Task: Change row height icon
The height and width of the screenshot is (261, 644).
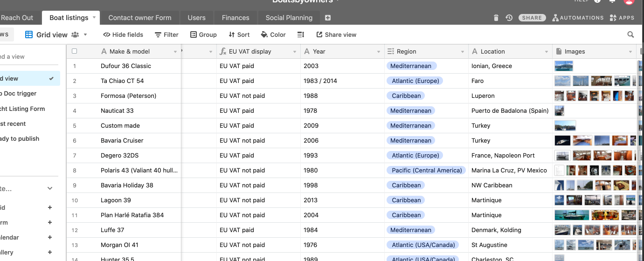Action: [301, 34]
